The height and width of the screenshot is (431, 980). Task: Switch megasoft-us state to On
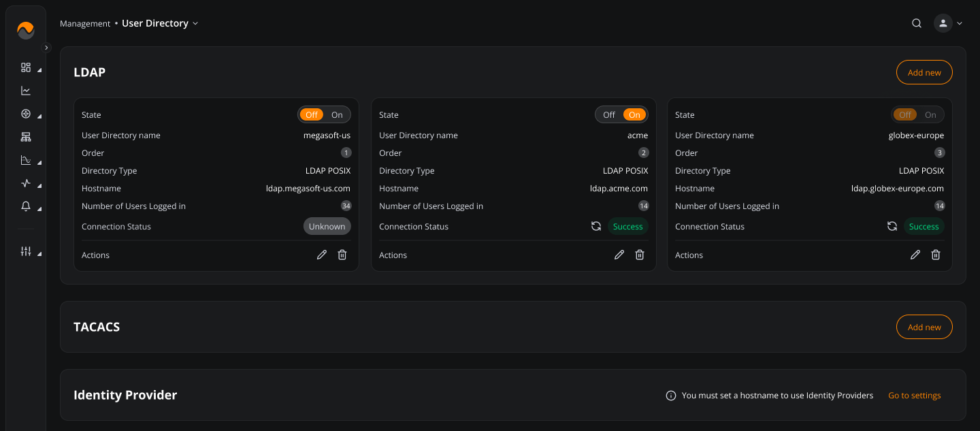coord(337,115)
